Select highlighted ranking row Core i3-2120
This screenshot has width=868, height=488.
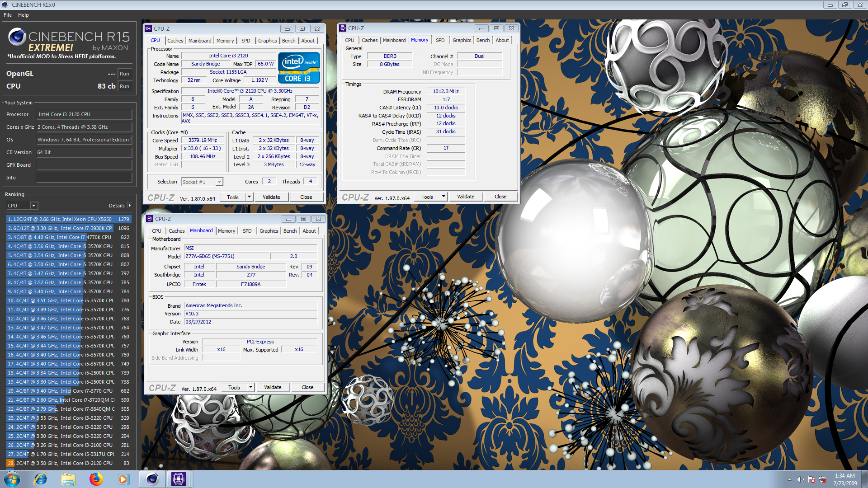click(x=69, y=463)
